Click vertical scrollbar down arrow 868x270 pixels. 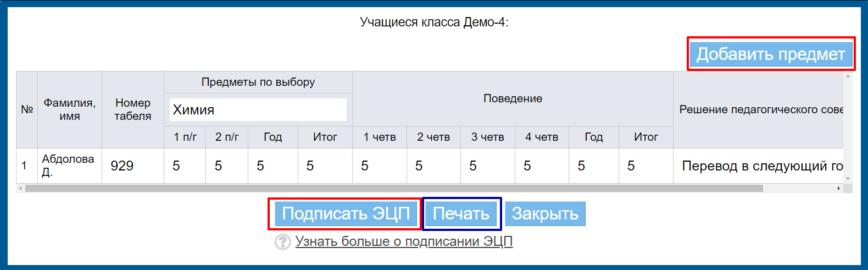848,179
